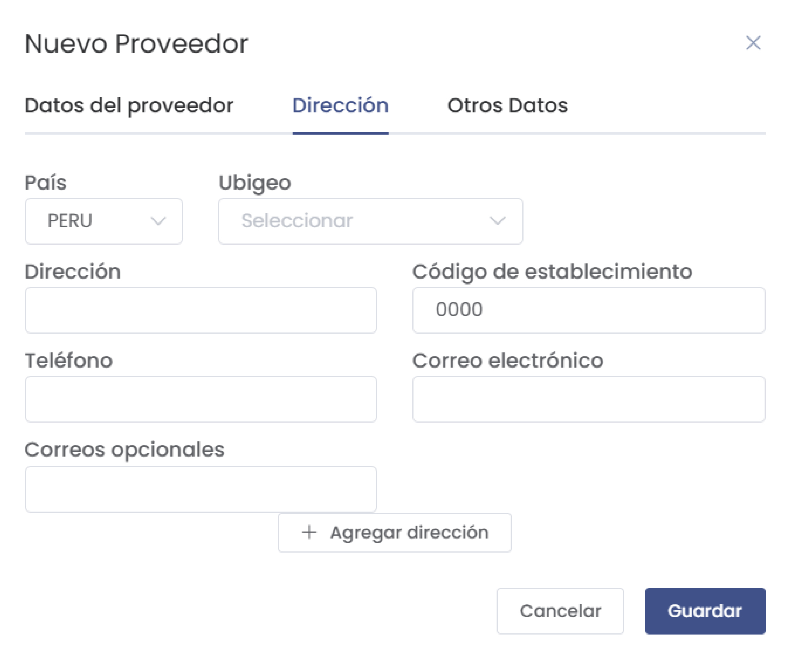
Task: Close the Nuevo Proveedor dialog
Action: 754,43
